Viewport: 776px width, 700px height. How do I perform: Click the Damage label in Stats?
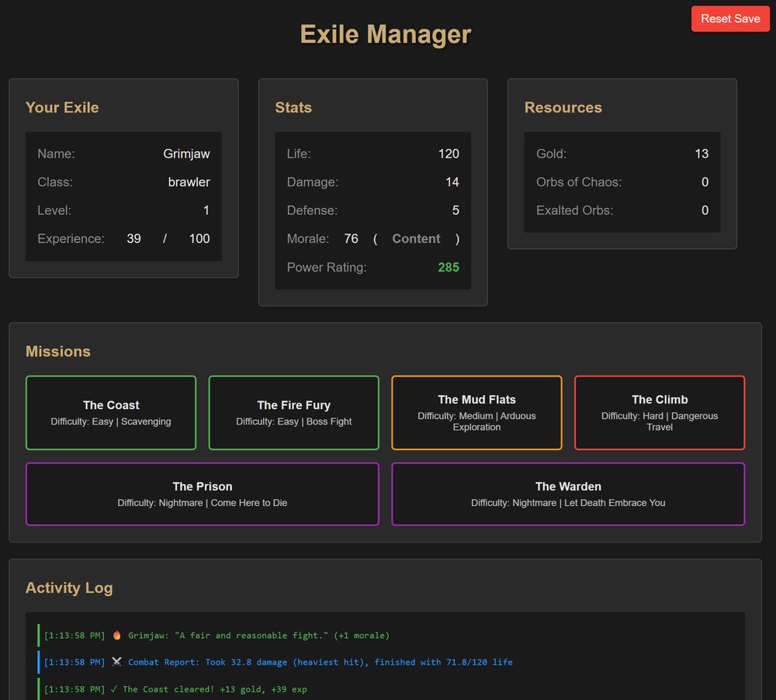pos(313,182)
